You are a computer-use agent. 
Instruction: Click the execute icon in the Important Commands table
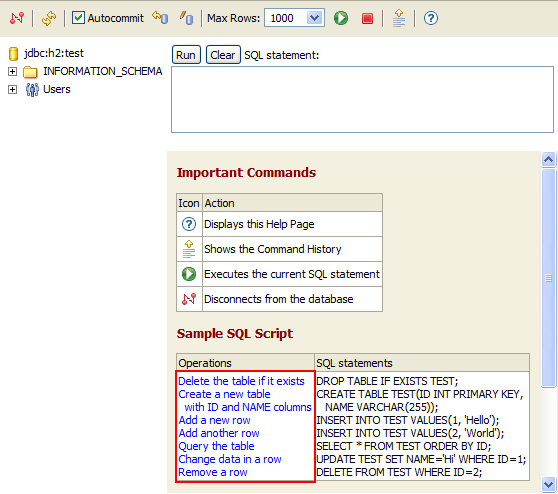point(189,274)
